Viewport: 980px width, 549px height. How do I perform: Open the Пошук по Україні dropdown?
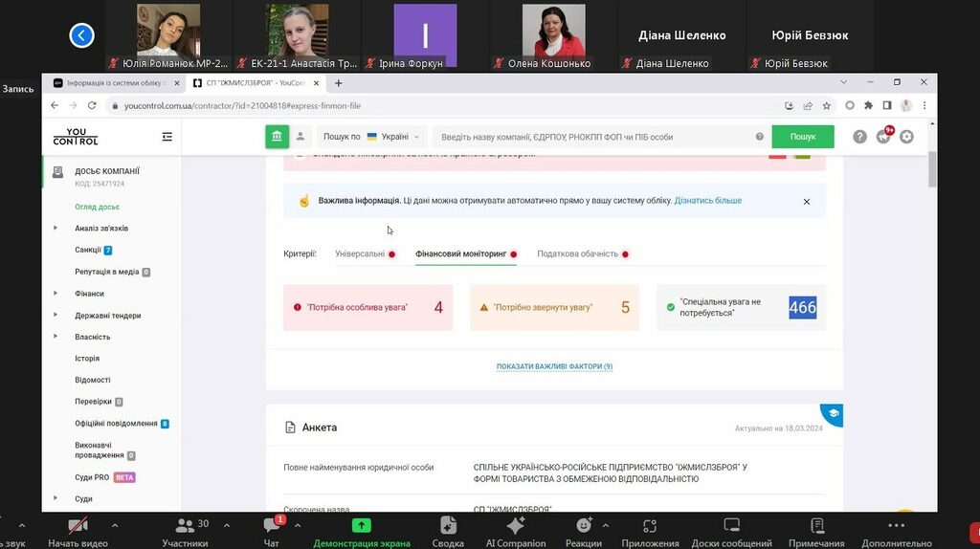click(x=371, y=137)
